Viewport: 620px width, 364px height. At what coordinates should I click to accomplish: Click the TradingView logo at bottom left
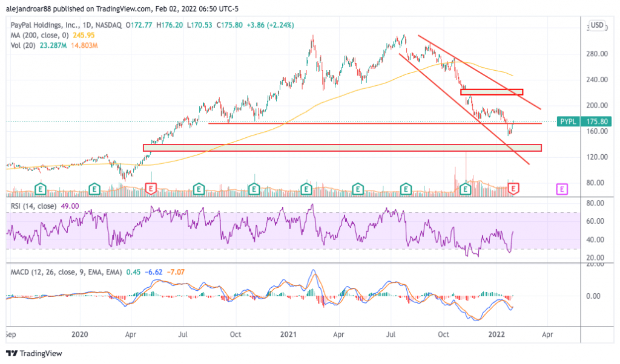pos(34,353)
